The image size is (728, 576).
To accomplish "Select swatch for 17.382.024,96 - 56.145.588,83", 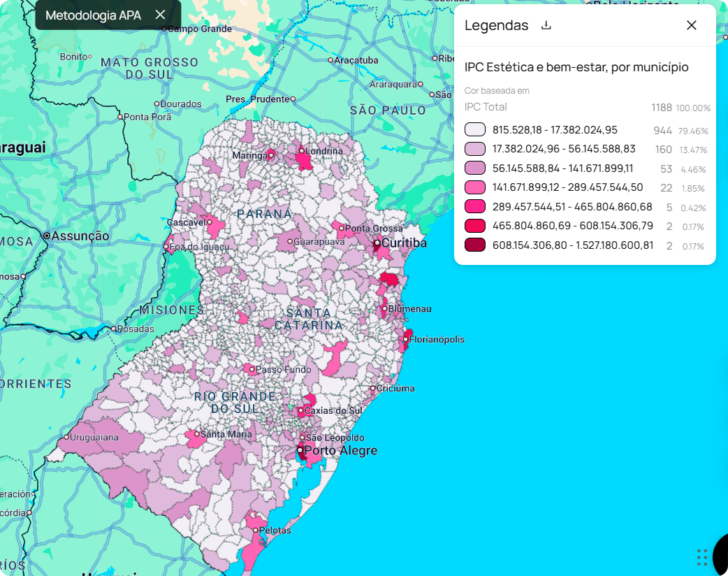I will pyautogui.click(x=475, y=149).
